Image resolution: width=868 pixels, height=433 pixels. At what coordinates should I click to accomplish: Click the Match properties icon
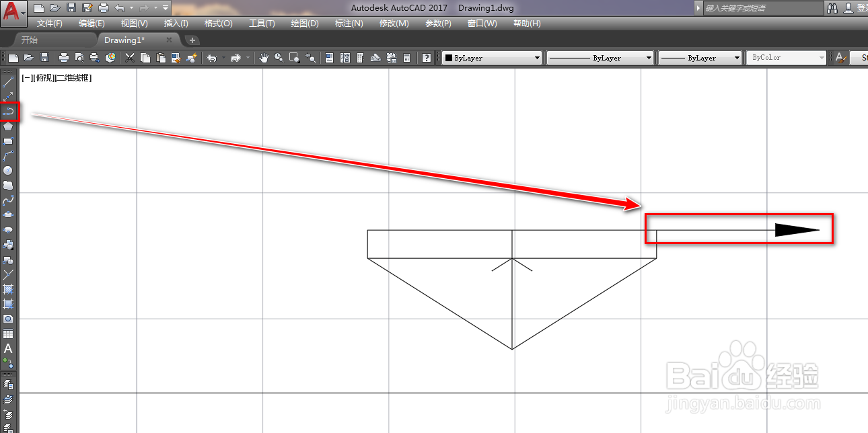point(176,58)
